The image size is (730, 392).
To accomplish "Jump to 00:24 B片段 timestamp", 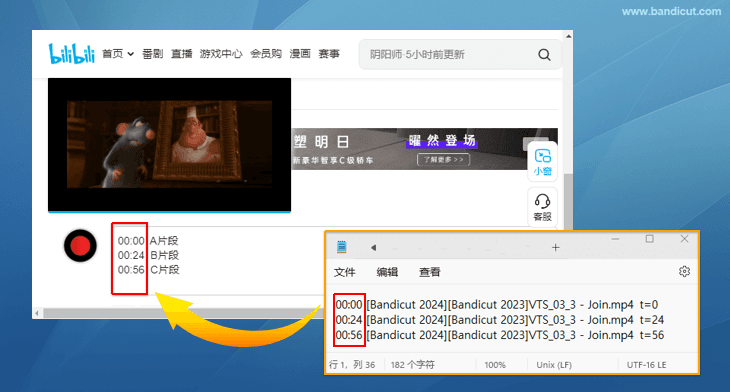I will 148,255.
